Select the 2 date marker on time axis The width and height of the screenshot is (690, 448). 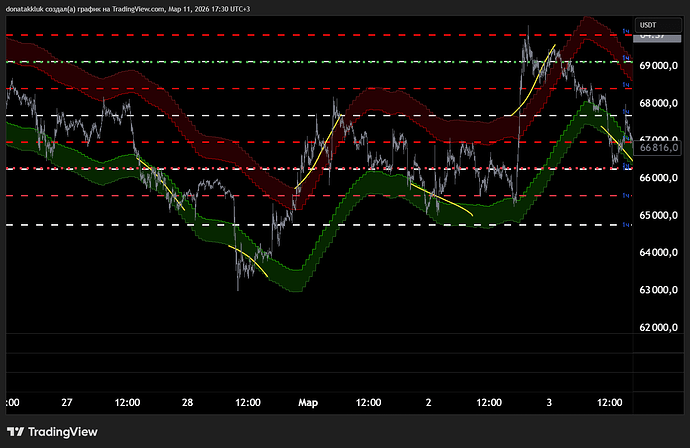tap(430, 401)
